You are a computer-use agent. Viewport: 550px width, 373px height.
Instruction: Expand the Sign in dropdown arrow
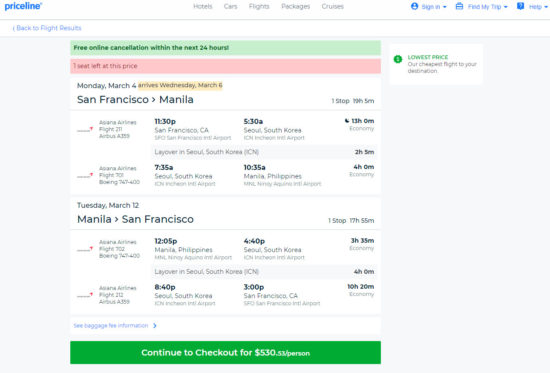click(x=445, y=7)
